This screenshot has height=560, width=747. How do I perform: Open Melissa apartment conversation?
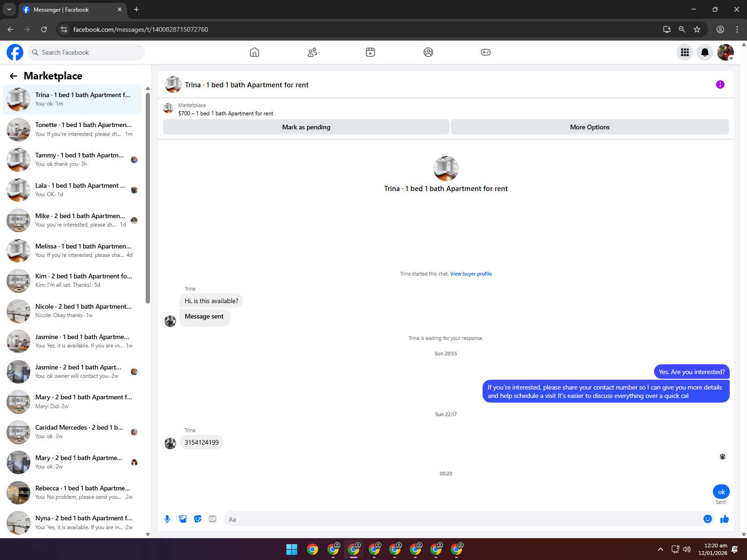(x=72, y=251)
